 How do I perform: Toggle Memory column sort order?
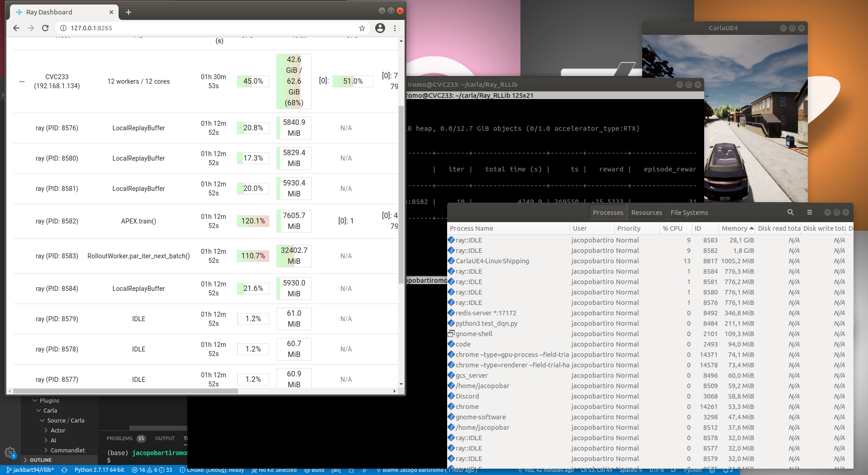735,228
